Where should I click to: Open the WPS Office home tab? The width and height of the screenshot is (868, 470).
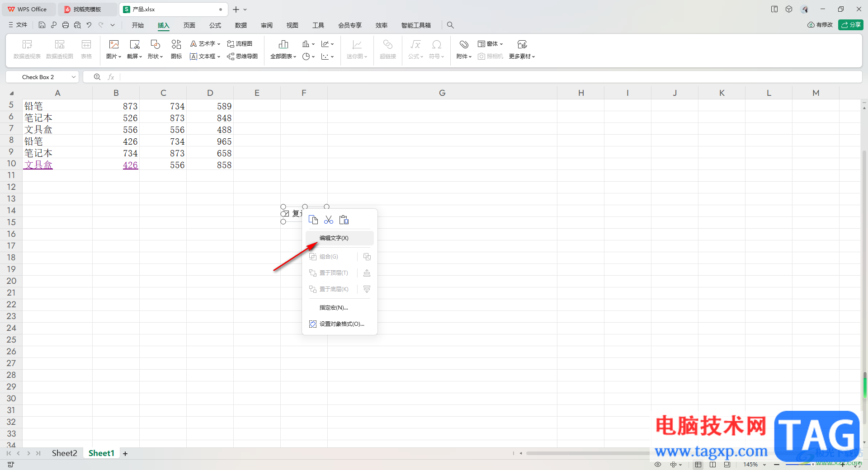coord(28,9)
